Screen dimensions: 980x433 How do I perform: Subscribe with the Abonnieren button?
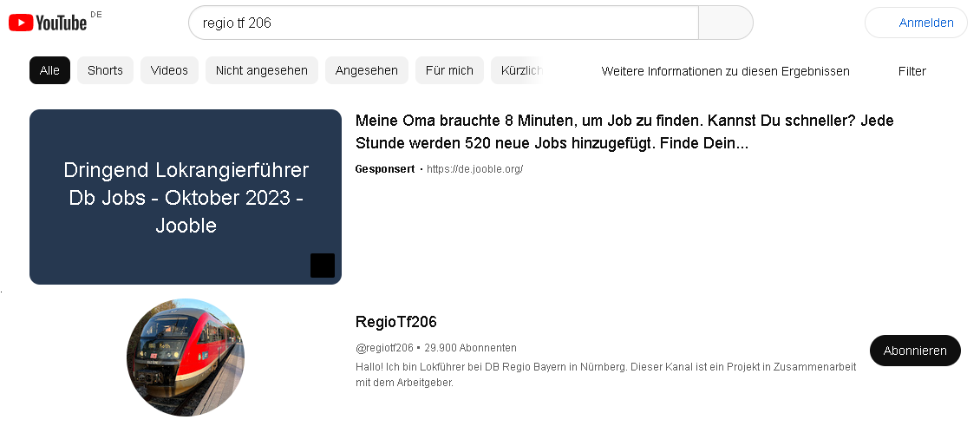click(x=915, y=351)
